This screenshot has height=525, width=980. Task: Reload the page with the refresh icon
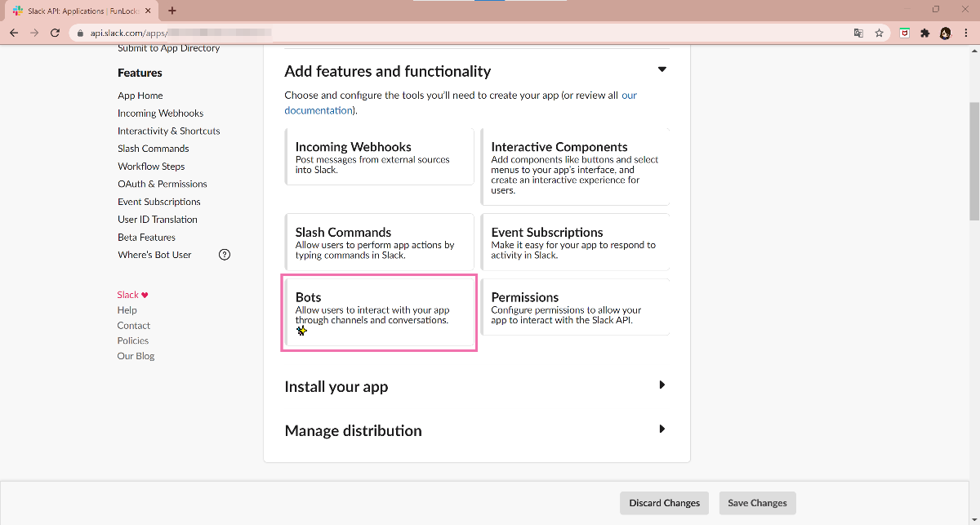(55, 33)
